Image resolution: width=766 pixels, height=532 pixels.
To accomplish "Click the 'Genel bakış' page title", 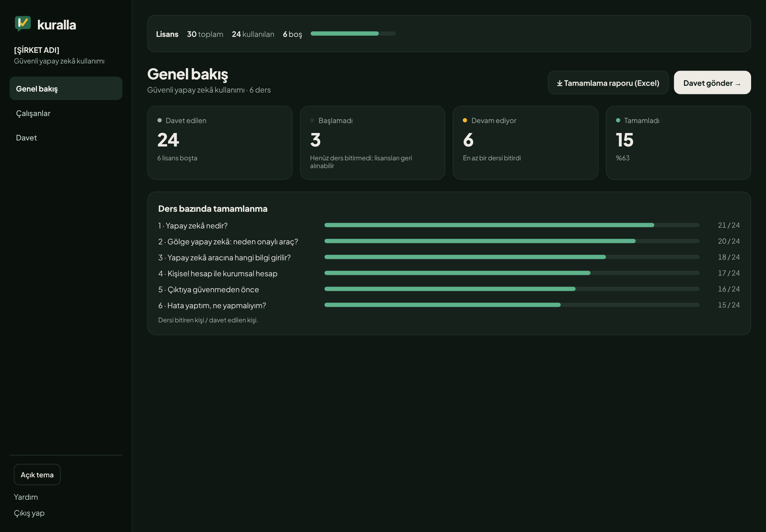I will 188,74.
